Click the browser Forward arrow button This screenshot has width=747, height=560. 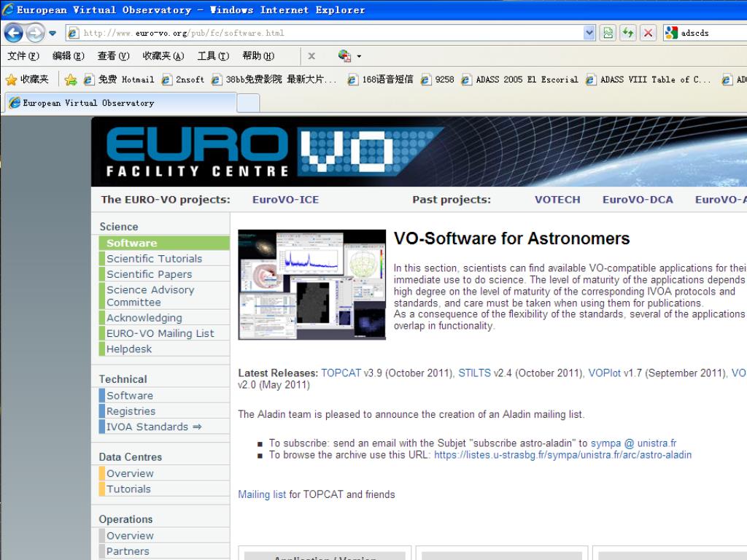coord(35,33)
